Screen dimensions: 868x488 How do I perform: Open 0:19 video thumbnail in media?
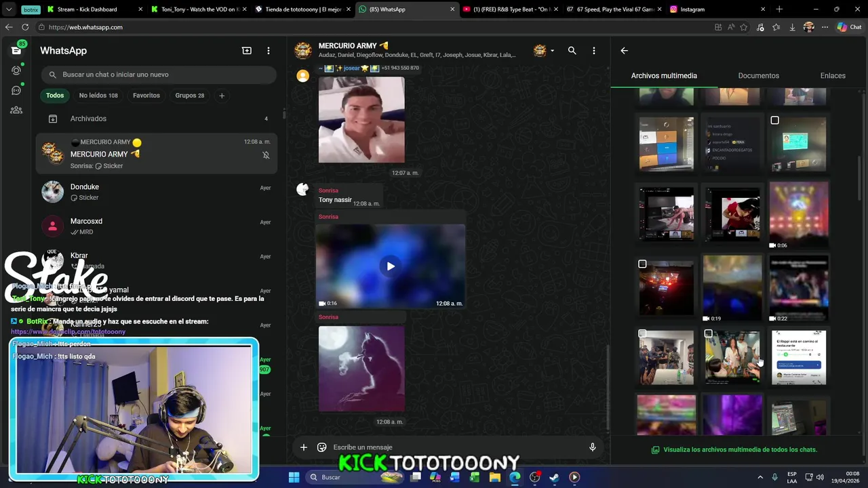[x=732, y=289]
